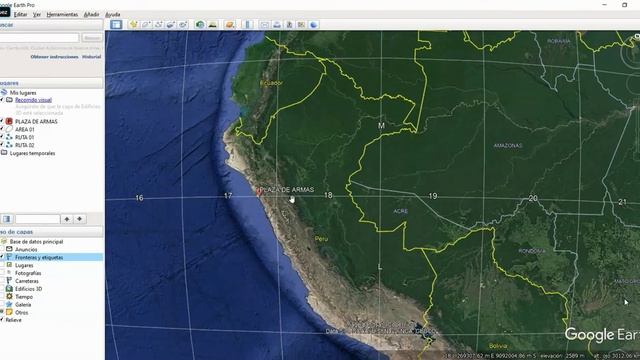The height and width of the screenshot is (360, 640).
Task: Click the filter field below the Lugares list
Action: click(x=38, y=219)
